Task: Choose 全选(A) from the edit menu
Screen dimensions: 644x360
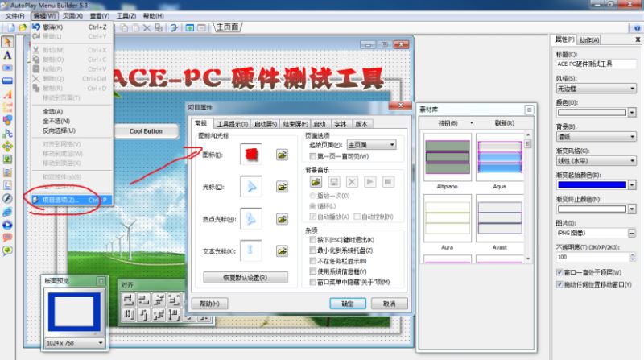Action: click(52, 111)
